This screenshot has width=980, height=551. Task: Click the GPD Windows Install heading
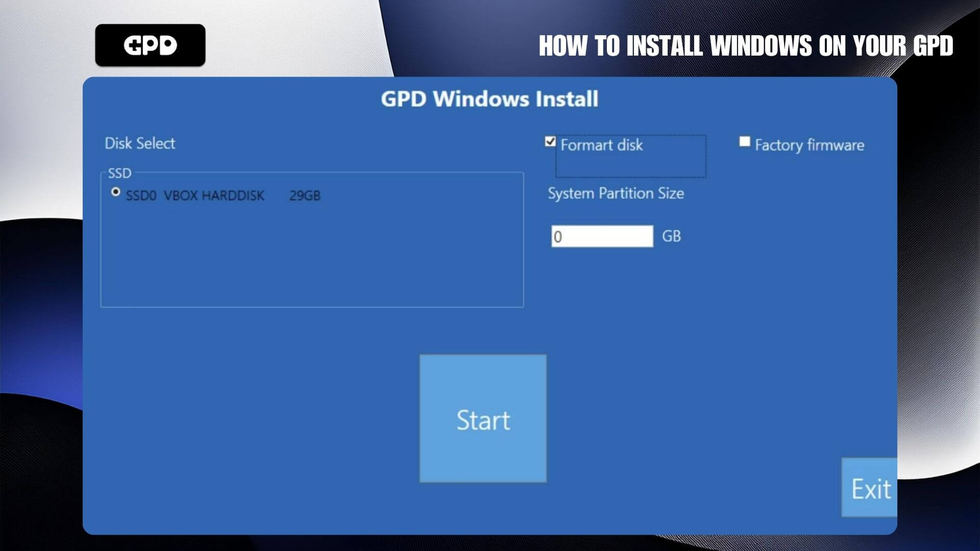click(489, 99)
